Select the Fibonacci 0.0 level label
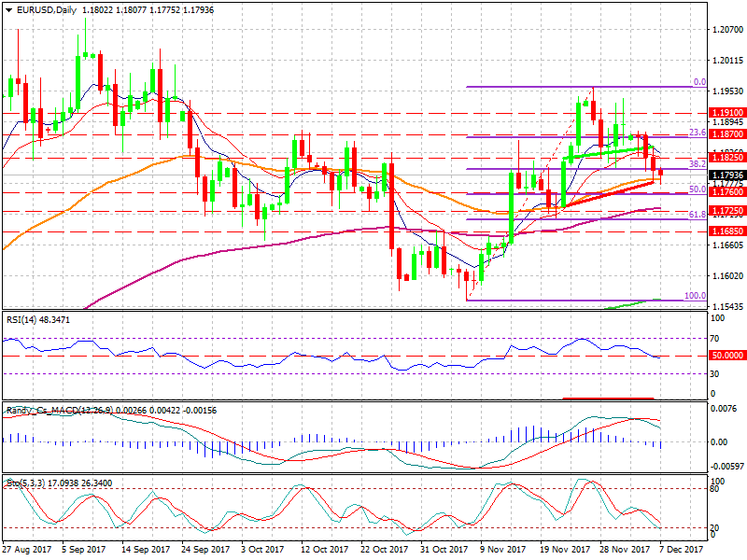747x560 pixels. pyautogui.click(x=699, y=82)
